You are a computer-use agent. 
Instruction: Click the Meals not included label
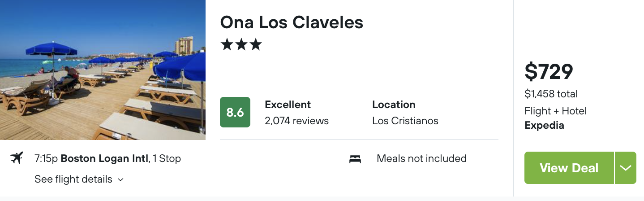pyautogui.click(x=422, y=158)
